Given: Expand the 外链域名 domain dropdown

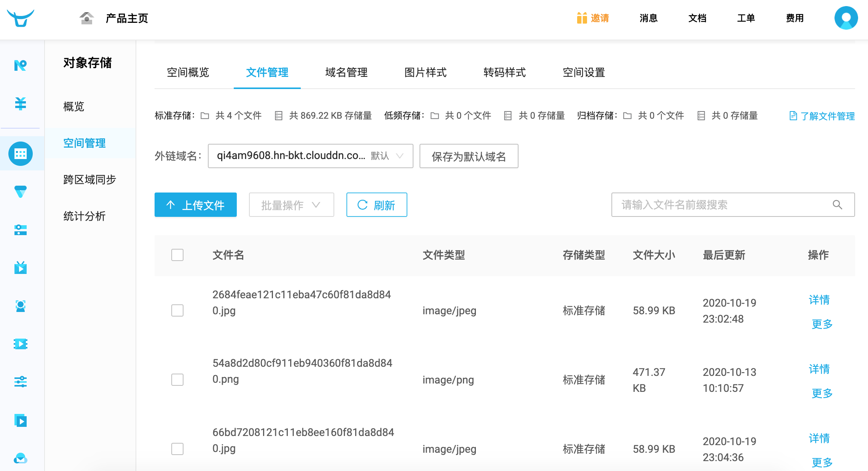Looking at the screenshot, I should [310, 156].
